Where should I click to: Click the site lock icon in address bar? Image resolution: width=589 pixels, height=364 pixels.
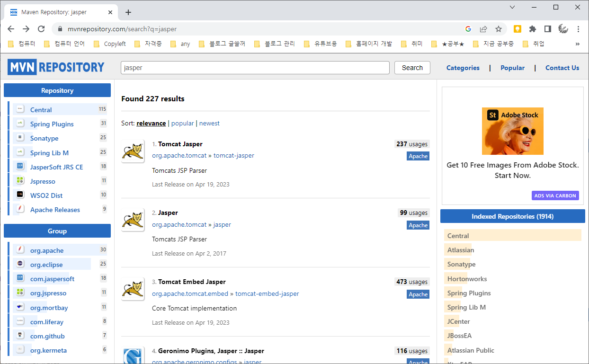point(60,29)
